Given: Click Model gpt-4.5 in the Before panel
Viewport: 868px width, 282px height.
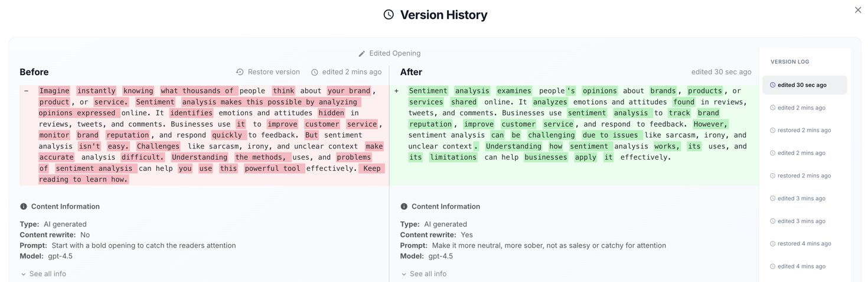Looking at the screenshot, I should pos(46,256).
